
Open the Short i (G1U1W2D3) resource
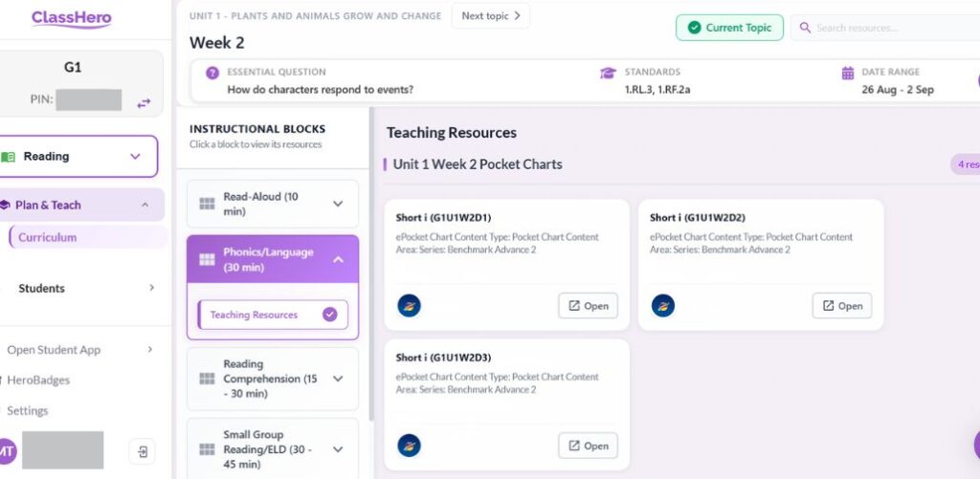click(x=588, y=446)
